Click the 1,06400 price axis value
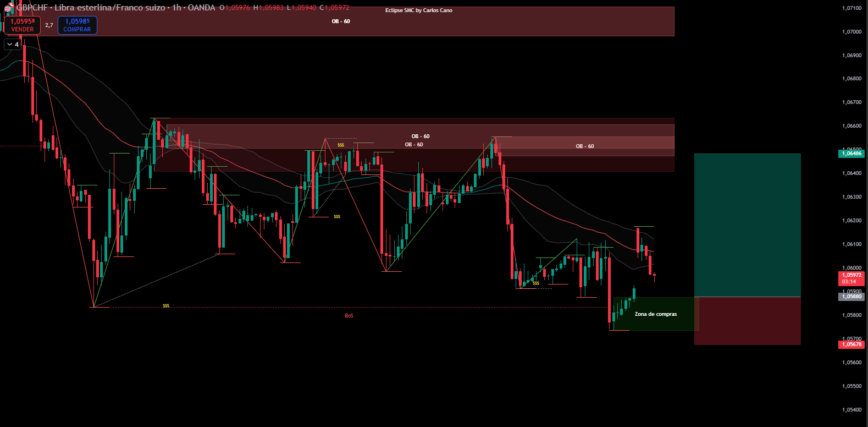Screen dimensions: 868x427 (x=852, y=173)
